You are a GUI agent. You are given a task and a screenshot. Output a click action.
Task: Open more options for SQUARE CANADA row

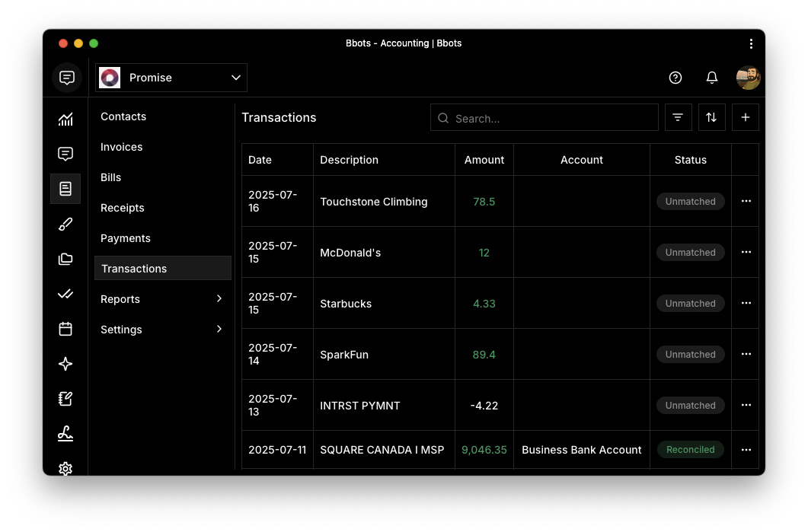tap(746, 450)
